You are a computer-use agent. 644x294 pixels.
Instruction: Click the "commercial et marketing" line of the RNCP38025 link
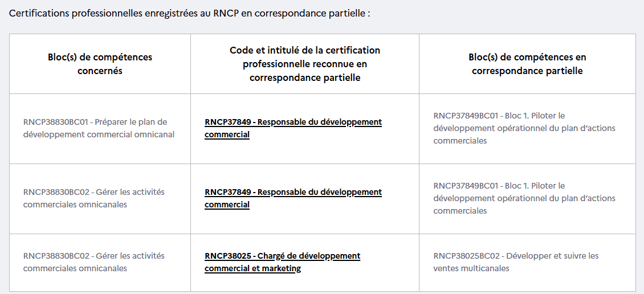(x=252, y=268)
